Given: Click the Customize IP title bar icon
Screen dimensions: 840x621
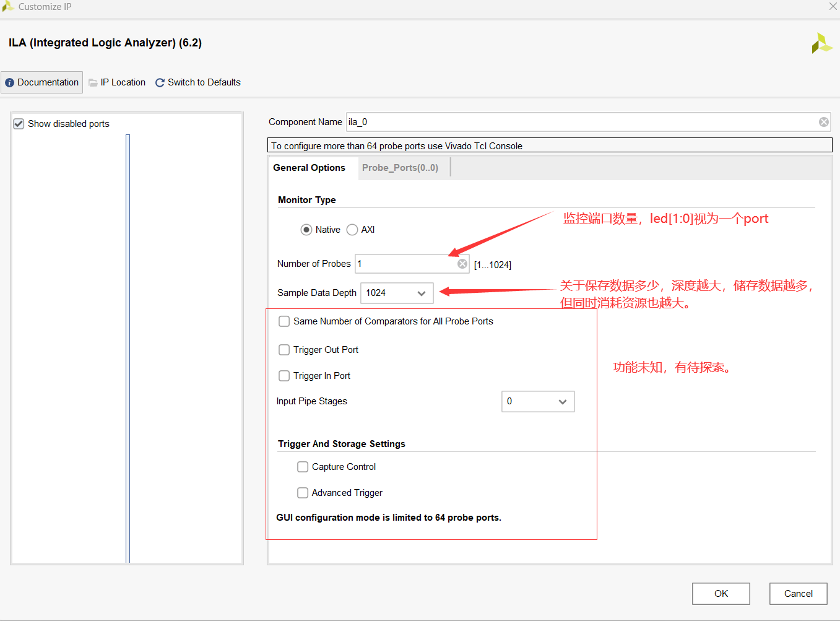Looking at the screenshot, I should (x=8, y=6).
